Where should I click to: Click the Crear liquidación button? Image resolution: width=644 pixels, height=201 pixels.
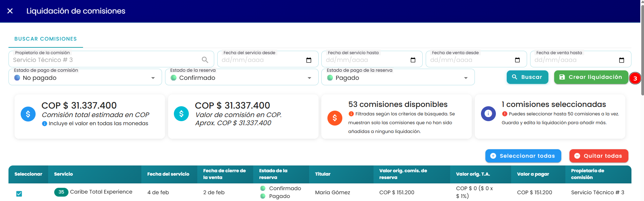[x=591, y=77]
